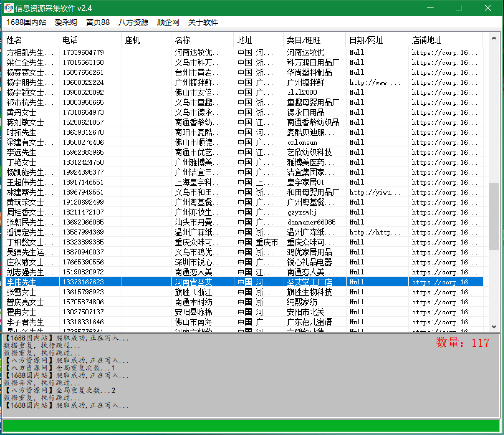Sort by the 电话 column header
Screen dimensions: 504x435
click(x=90, y=40)
